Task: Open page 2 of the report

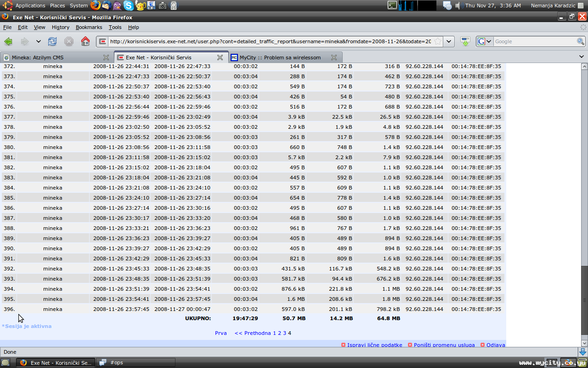Action: [x=279, y=333]
